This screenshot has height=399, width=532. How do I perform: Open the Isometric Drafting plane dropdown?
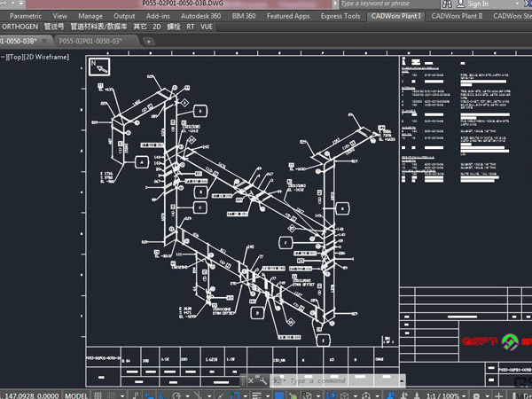[x=209, y=396]
